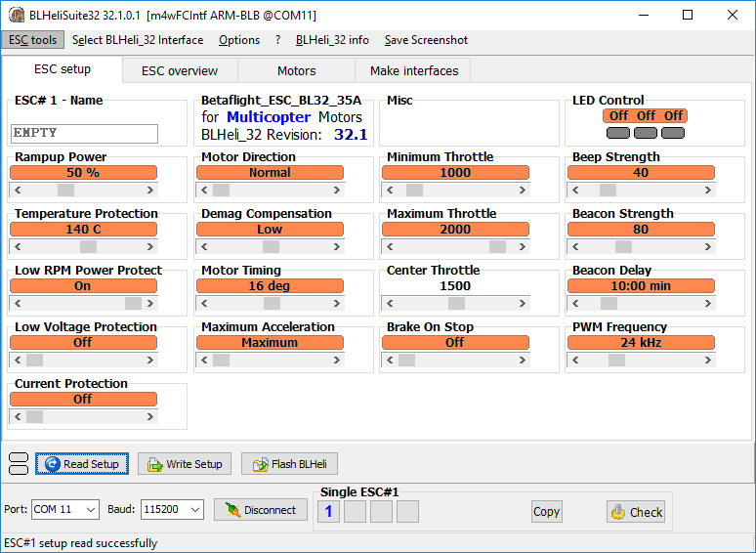Viewport: 756px width, 553px height.
Task: Increase Beacon Delay with right arrow
Action: tap(708, 303)
